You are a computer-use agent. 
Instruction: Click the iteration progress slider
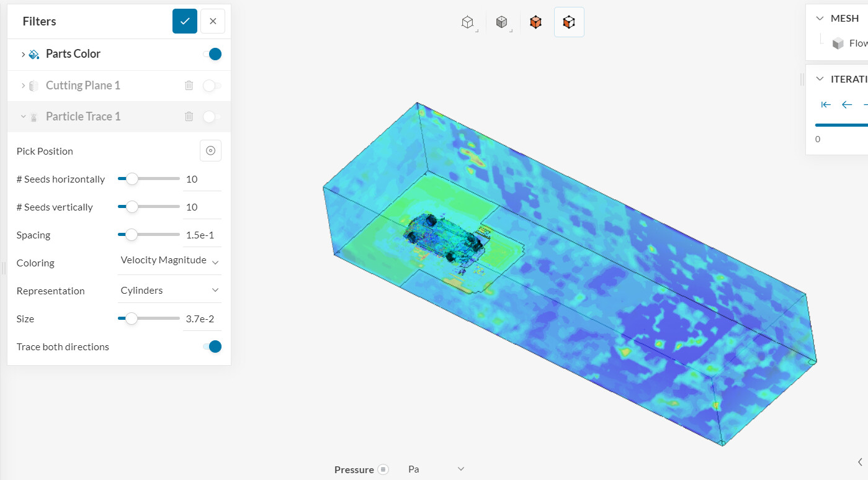tap(841, 125)
